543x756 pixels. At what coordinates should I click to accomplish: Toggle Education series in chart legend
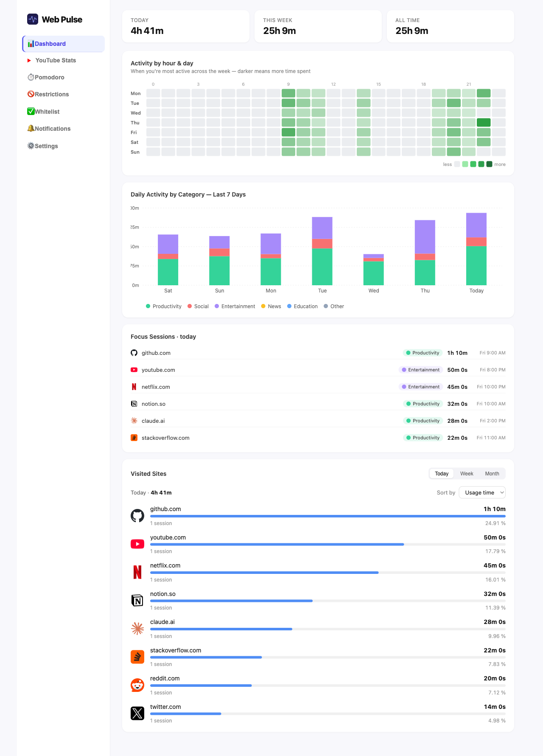tap(302, 306)
